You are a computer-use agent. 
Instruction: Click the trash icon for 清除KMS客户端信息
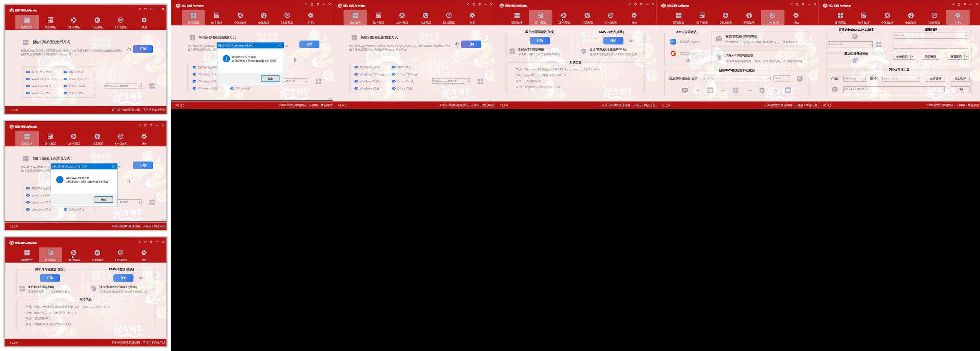tap(719, 57)
